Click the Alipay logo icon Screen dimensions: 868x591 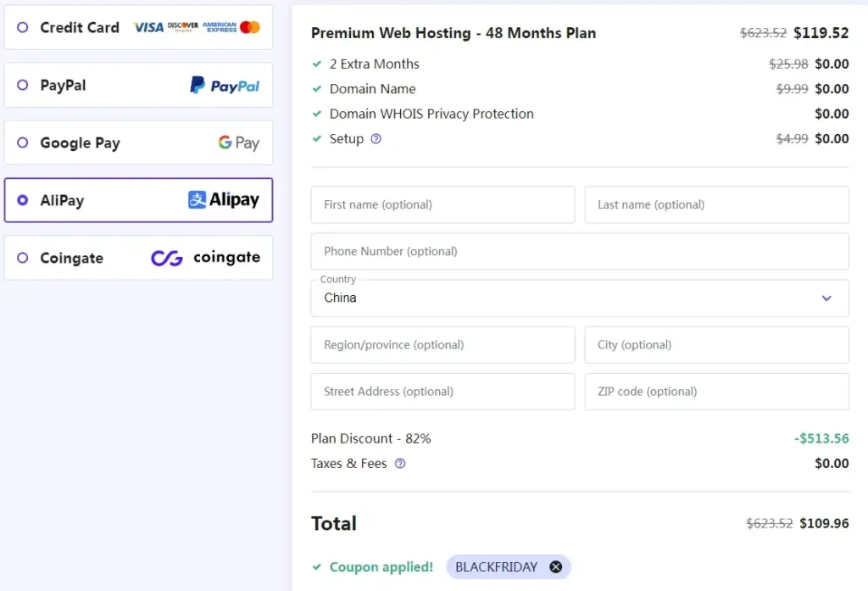[x=224, y=200]
